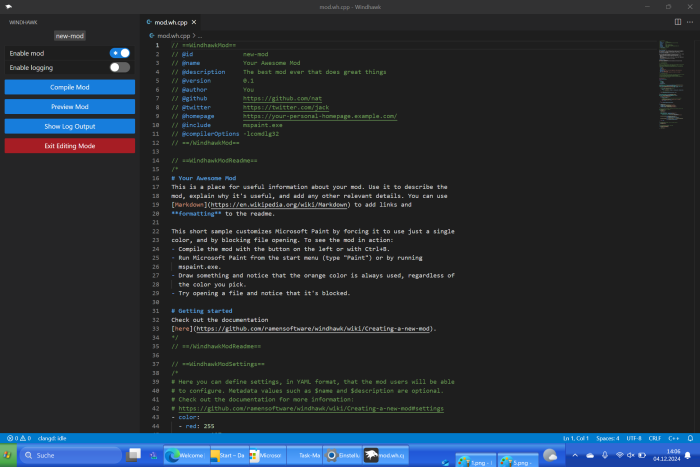Exit Editing Mode via red button
700x467 pixels.
point(70,146)
